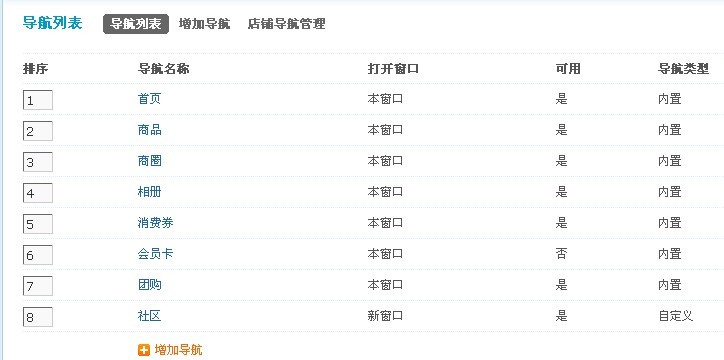Switch to the 导航列表 tab

[x=136, y=24]
